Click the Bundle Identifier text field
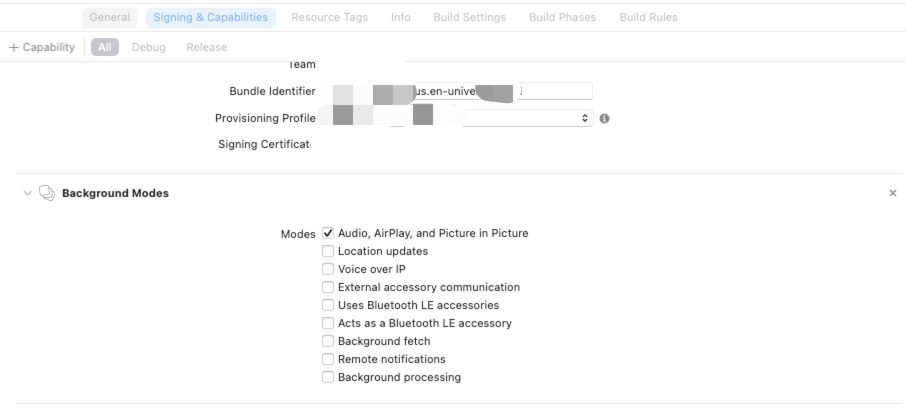Screen dimensions: 906x410 pyautogui.click(x=555, y=91)
